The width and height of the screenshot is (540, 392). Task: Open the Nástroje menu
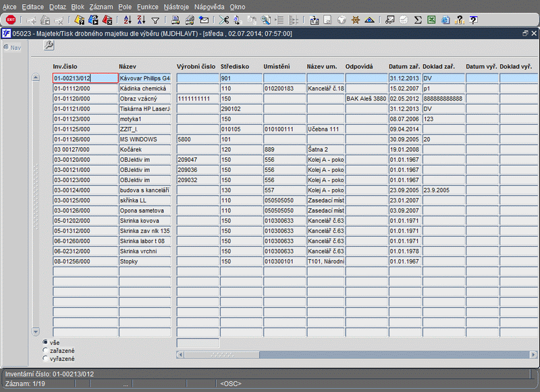[176, 7]
